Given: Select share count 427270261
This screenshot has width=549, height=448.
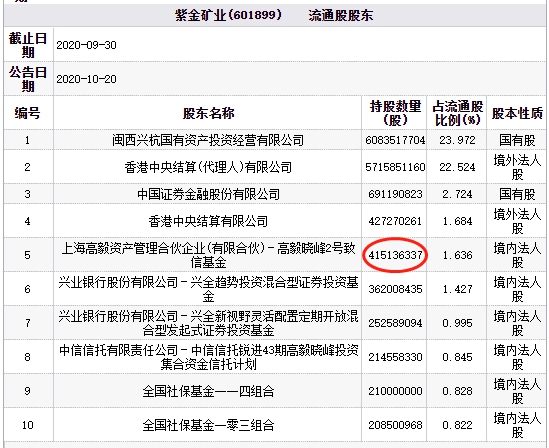Looking at the screenshot, I should pyautogui.click(x=395, y=221).
